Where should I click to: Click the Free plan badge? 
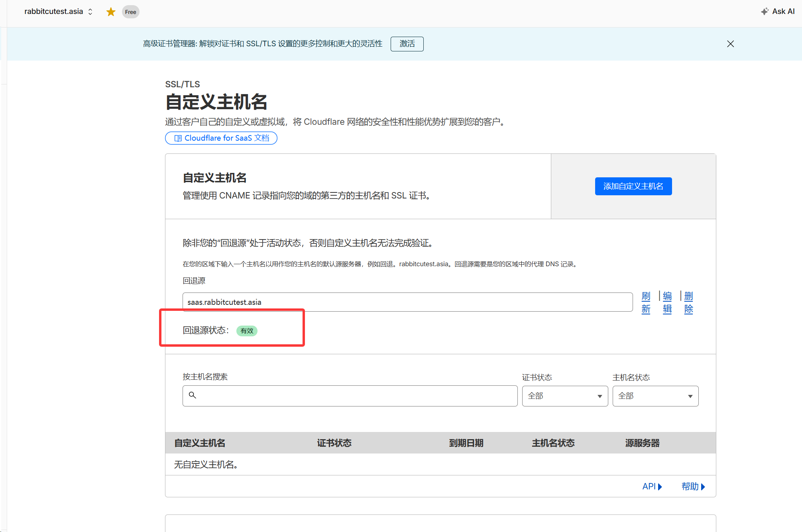pos(130,12)
